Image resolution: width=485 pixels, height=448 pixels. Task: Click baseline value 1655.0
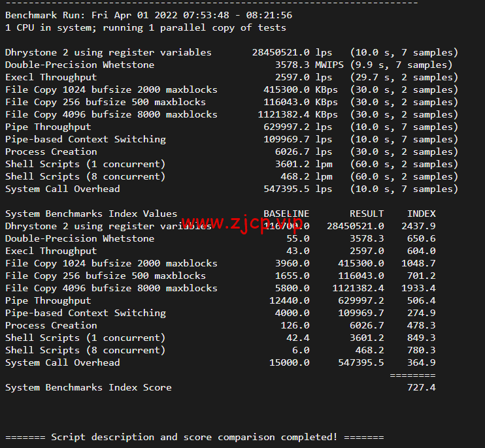click(x=292, y=276)
